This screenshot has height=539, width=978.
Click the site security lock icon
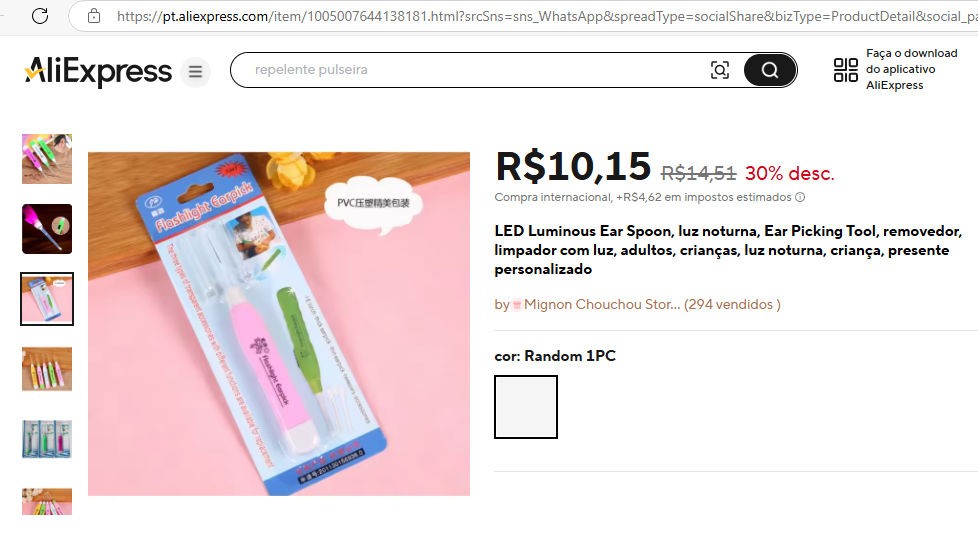94,16
